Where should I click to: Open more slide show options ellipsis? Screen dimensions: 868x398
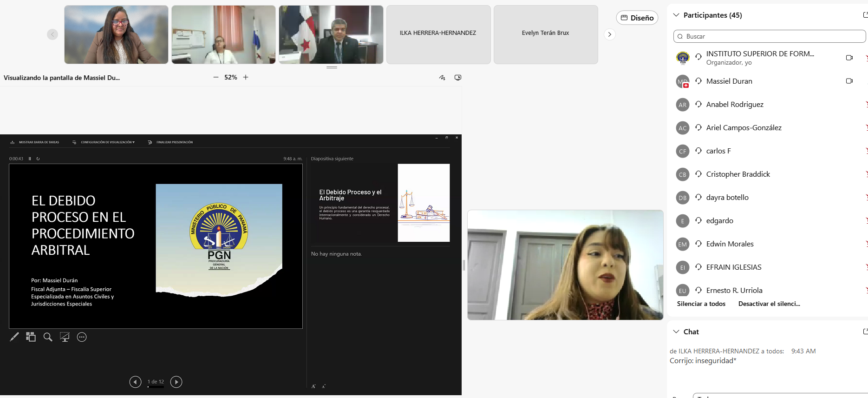pyautogui.click(x=82, y=337)
